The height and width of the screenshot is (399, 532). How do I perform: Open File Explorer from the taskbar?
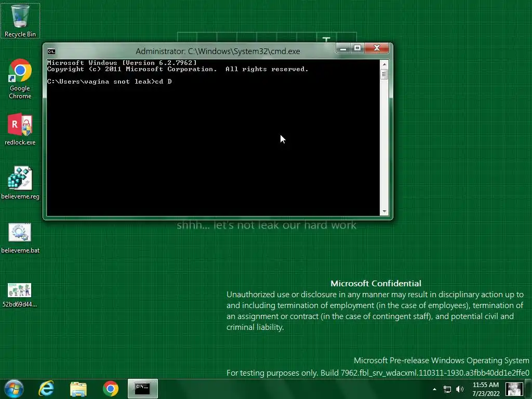click(78, 389)
